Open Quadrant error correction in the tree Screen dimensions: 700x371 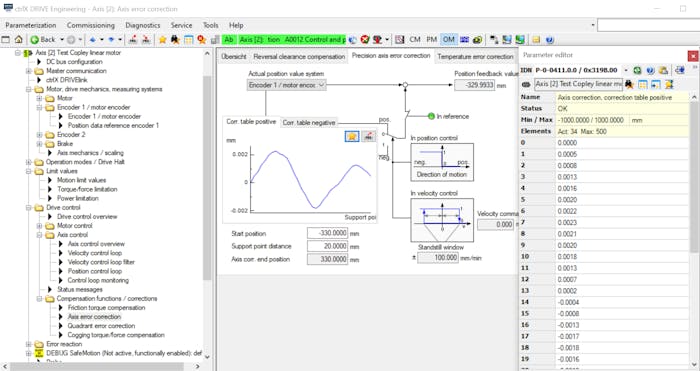(x=101, y=326)
